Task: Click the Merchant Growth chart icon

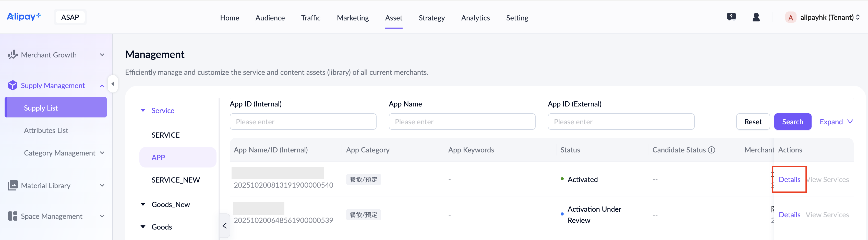Action: [13, 55]
